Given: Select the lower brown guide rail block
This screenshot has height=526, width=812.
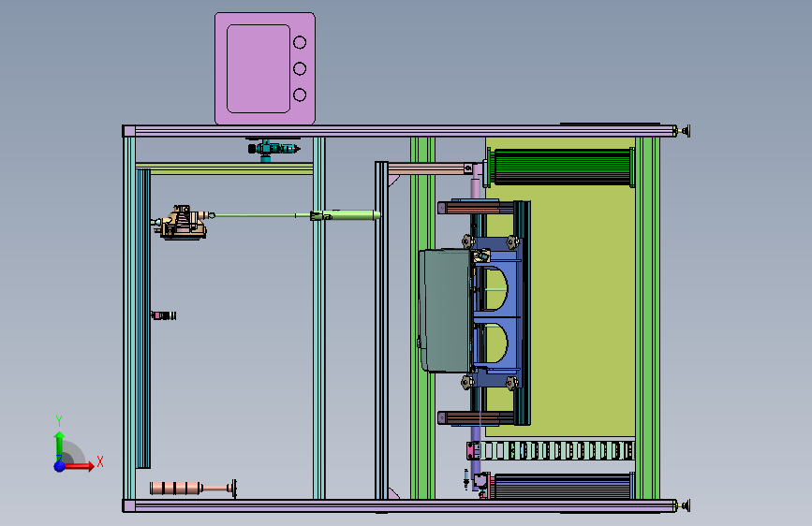Looking at the screenshot, I should (x=476, y=417).
